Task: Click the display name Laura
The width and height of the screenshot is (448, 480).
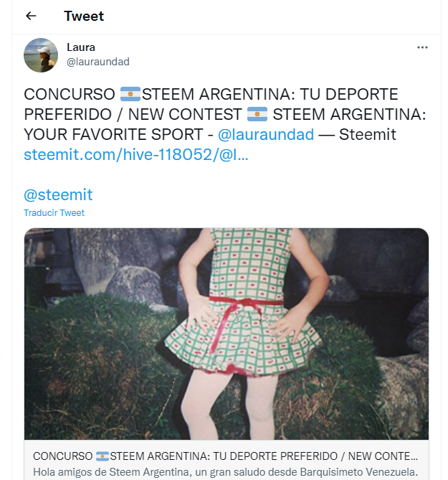Action: (81, 47)
